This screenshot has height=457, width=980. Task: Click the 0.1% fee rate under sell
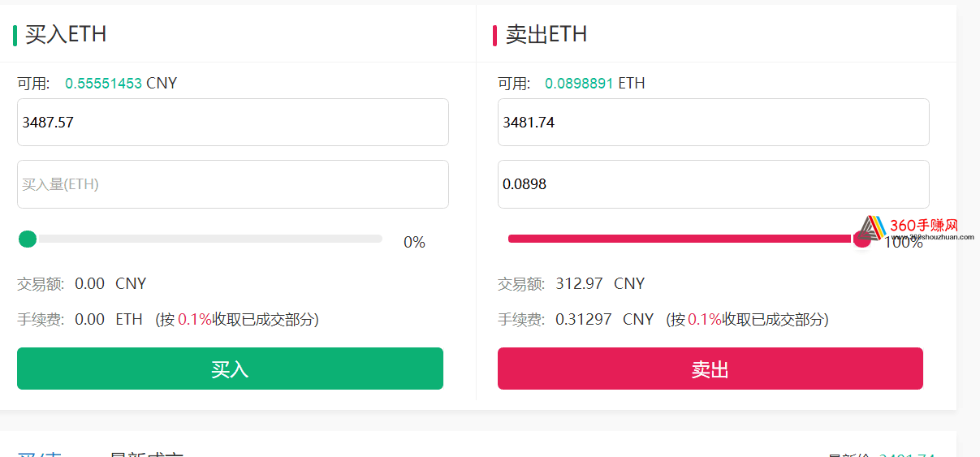pyautogui.click(x=705, y=319)
